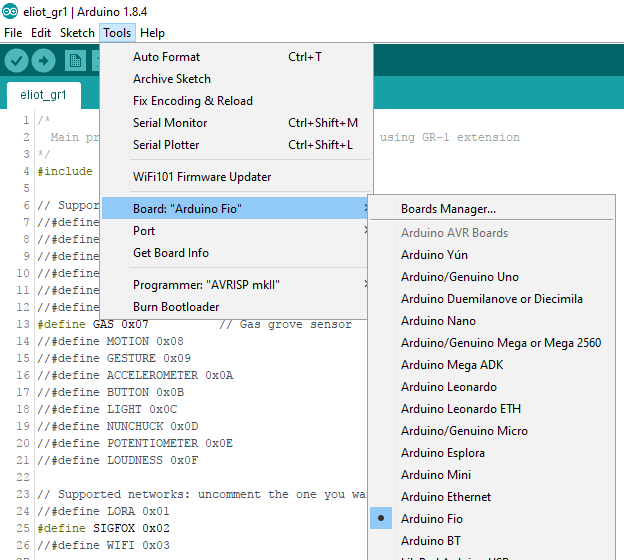The image size is (624, 560).
Task: Click the 'using GR-1 extension' comment text
Action: pyautogui.click(x=450, y=137)
